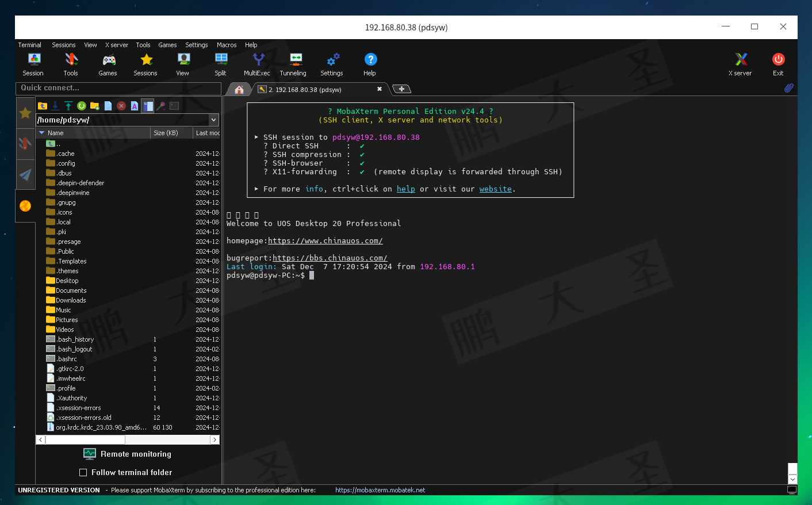The width and height of the screenshot is (812, 505).
Task: Open the Tools sidebar tab
Action: point(25,143)
